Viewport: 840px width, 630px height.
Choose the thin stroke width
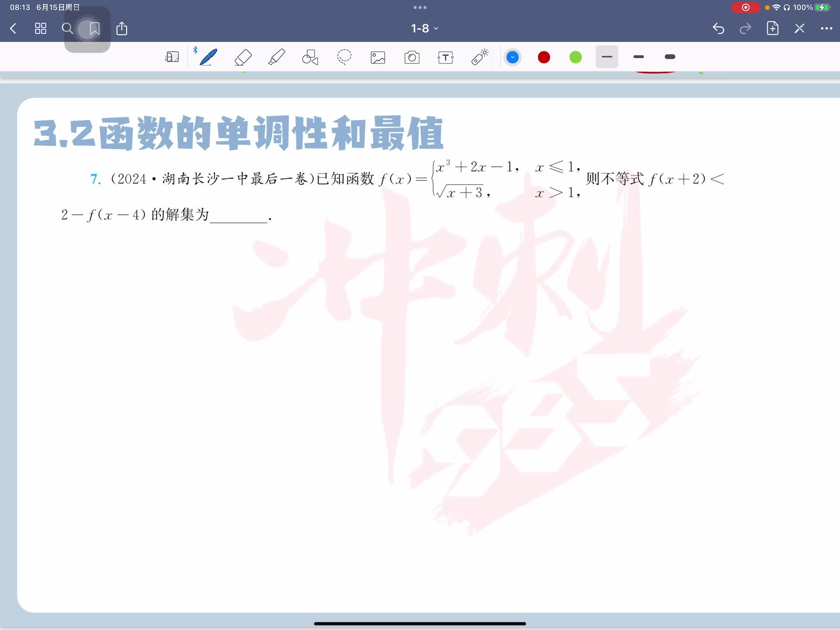click(607, 57)
